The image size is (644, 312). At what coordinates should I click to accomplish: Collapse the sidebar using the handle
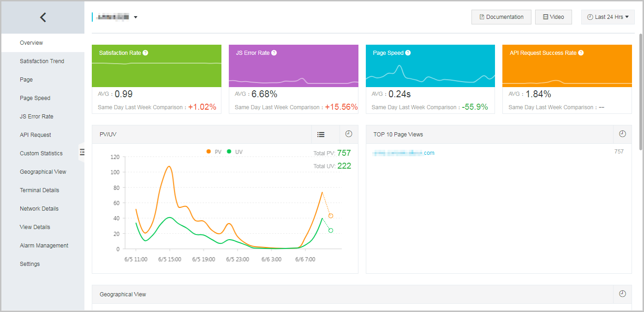(x=82, y=152)
